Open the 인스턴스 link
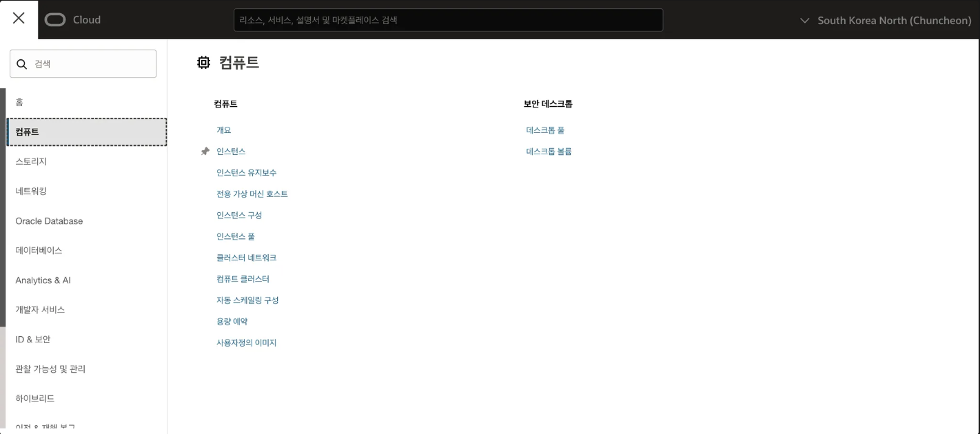The image size is (980, 434). pos(231,152)
